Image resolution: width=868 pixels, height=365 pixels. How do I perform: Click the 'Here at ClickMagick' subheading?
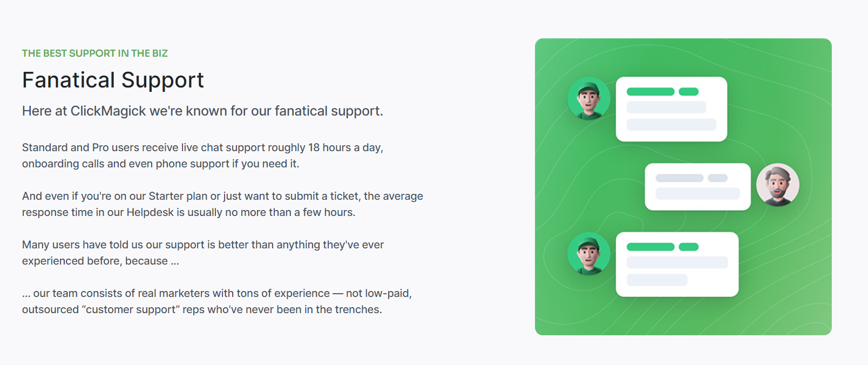(202, 111)
